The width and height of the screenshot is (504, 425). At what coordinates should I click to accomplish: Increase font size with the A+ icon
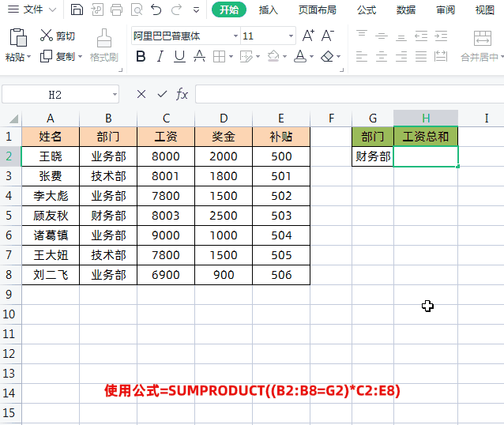click(x=308, y=36)
